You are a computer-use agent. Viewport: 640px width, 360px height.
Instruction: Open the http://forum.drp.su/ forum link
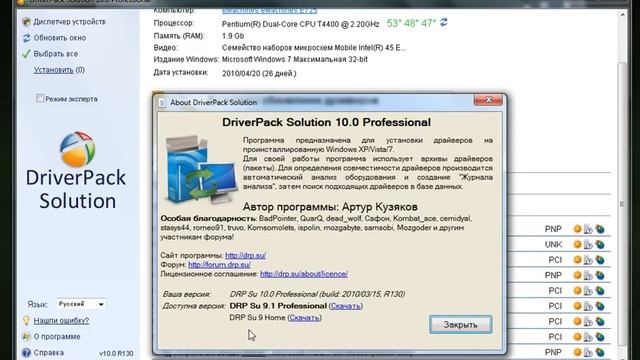point(219,265)
